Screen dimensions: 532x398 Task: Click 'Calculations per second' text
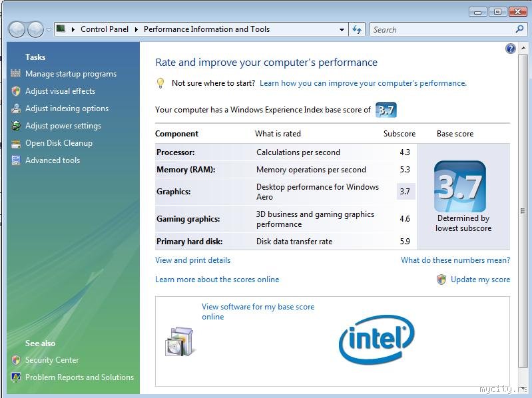(298, 152)
